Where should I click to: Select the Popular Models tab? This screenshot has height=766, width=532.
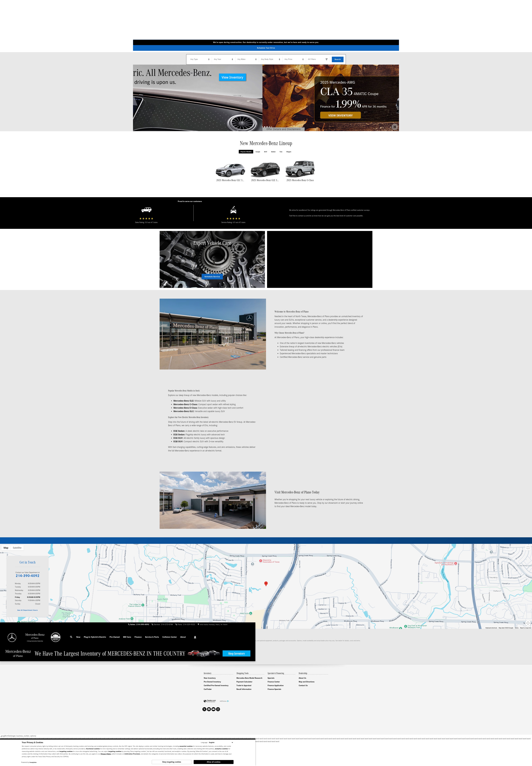point(246,152)
